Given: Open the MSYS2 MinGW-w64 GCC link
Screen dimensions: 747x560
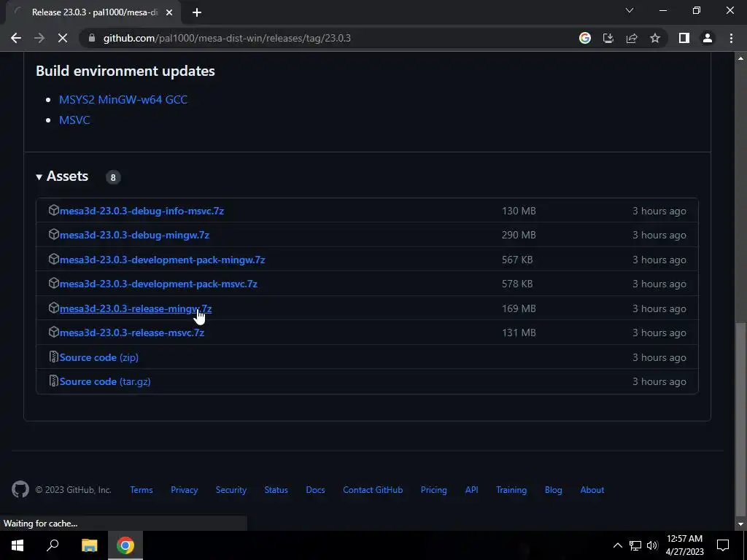Looking at the screenshot, I should pos(123,99).
